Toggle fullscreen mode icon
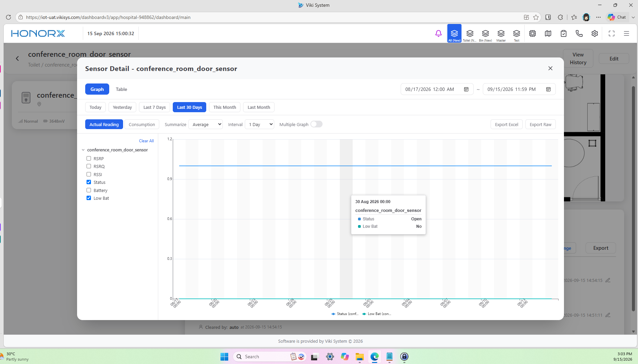638x364 pixels. (612, 33)
